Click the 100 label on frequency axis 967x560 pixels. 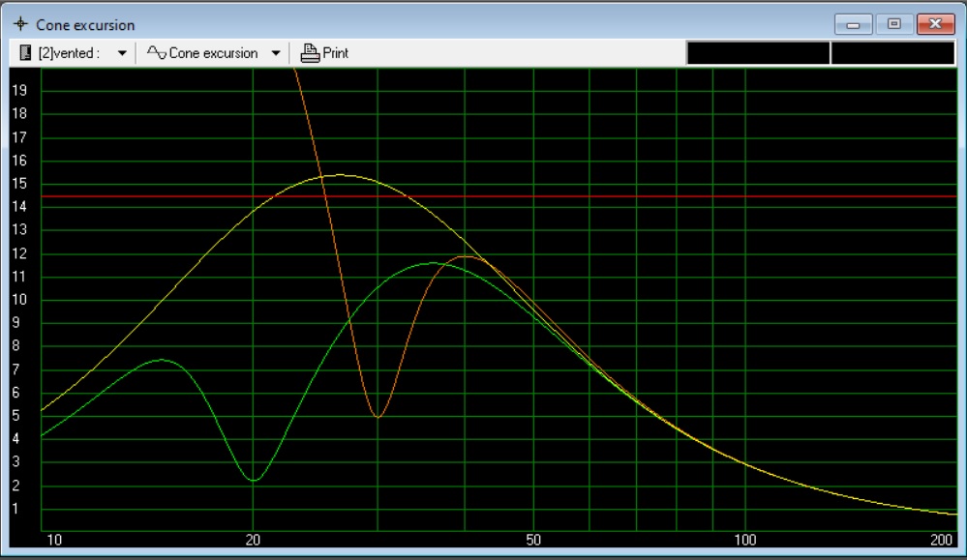pos(745,540)
